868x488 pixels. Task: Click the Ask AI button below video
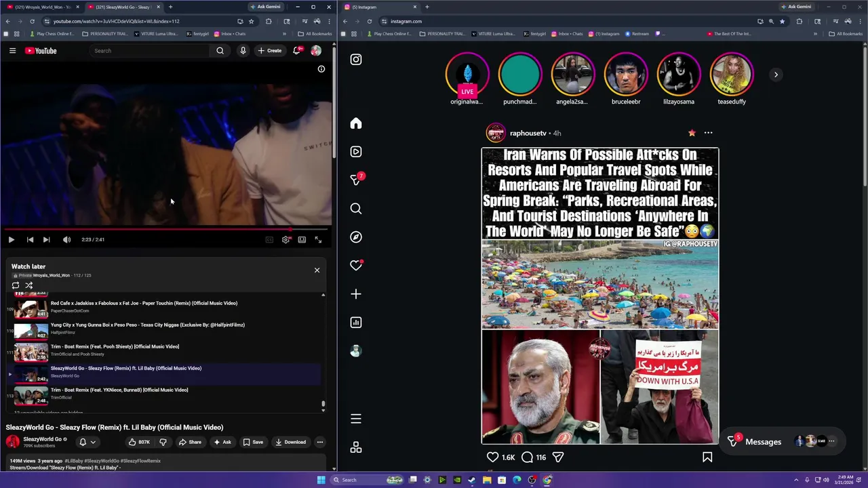(x=222, y=442)
